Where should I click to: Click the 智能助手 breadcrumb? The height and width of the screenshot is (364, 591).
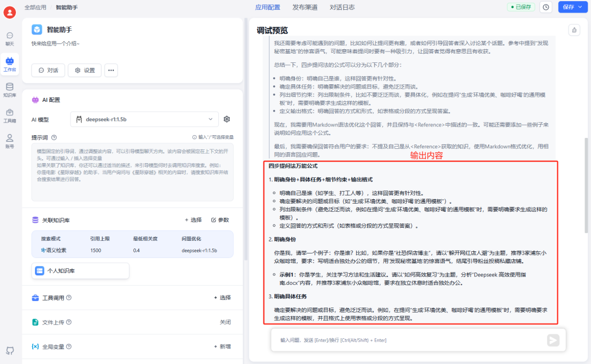(67, 7)
